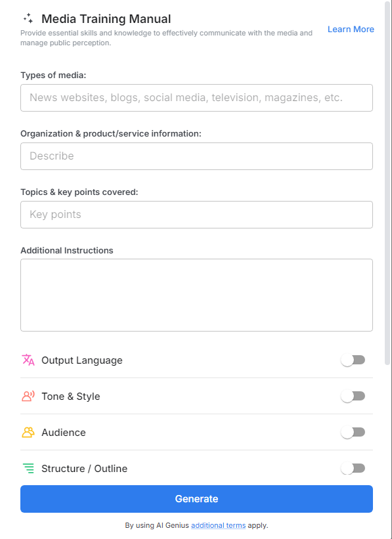Focus the organization description field
The height and width of the screenshot is (539, 392).
(196, 156)
